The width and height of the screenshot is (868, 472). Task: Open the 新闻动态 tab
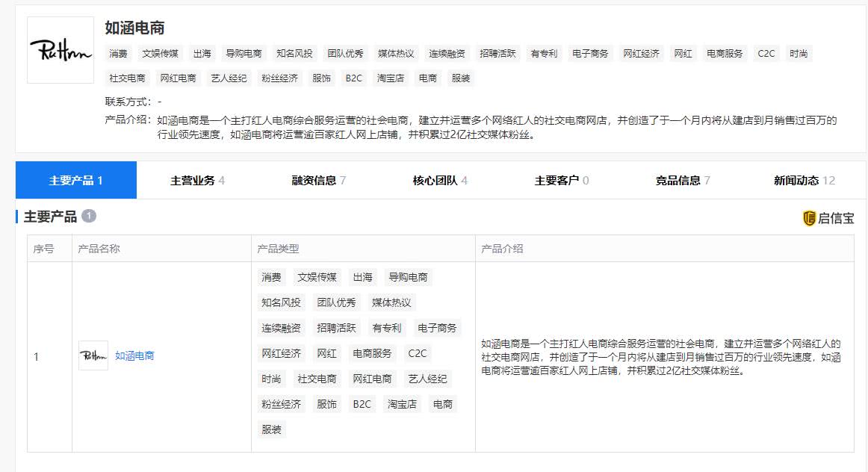805,181
